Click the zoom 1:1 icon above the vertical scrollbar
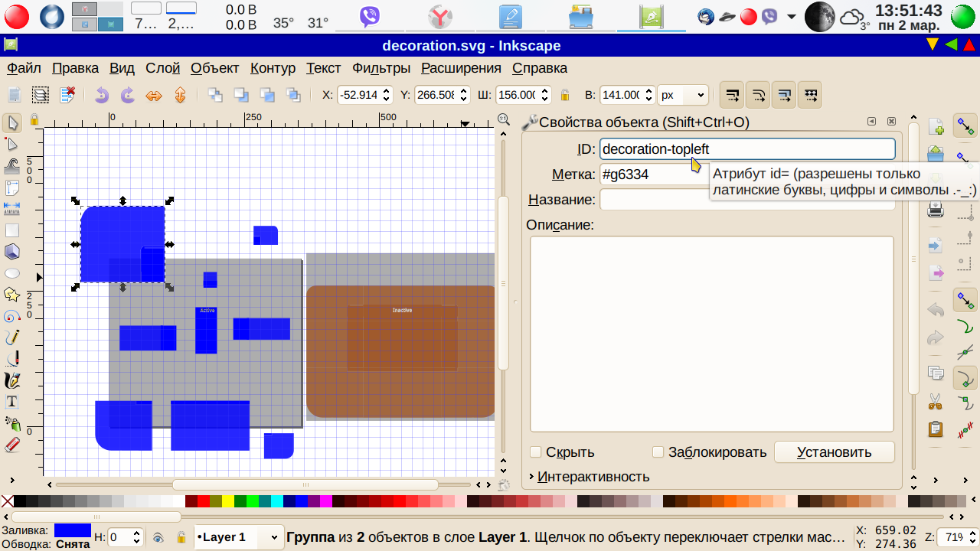980x551 pixels. (503, 119)
